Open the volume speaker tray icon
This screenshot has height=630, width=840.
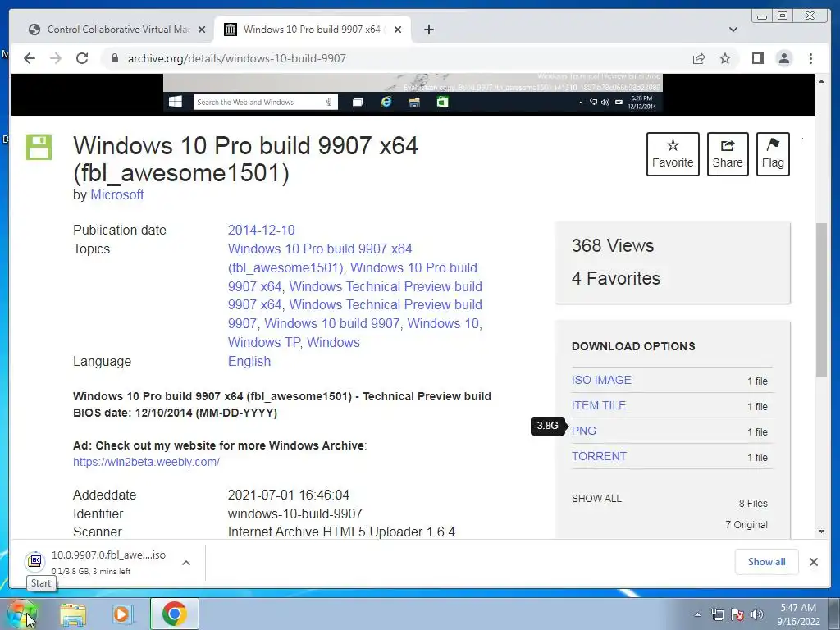tap(757, 614)
